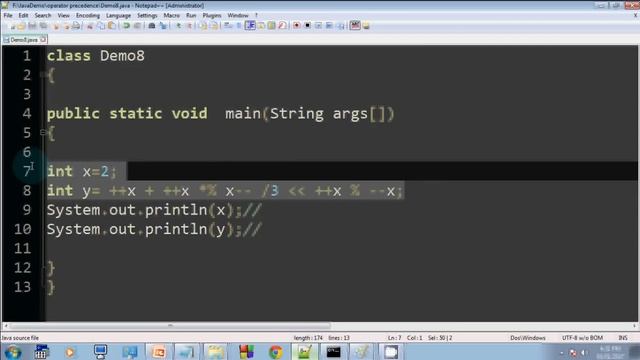Click the Zoom Out toolbar icon

(x=189, y=26)
